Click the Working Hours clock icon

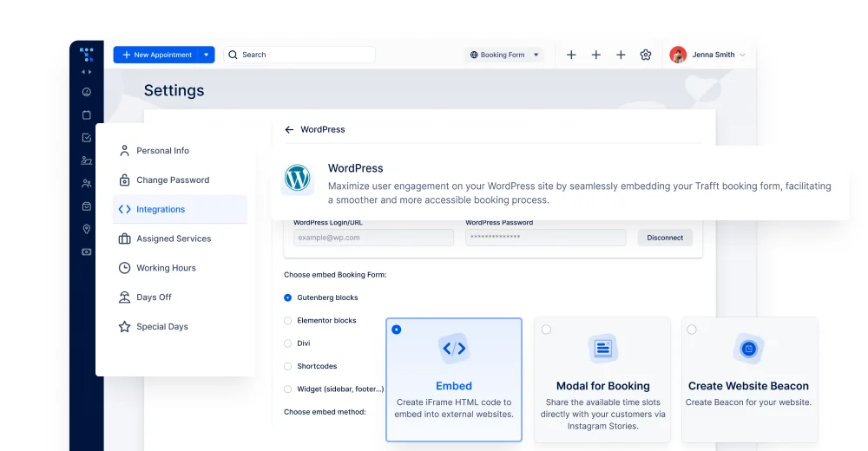pyautogui.click(x=124, y=268)
